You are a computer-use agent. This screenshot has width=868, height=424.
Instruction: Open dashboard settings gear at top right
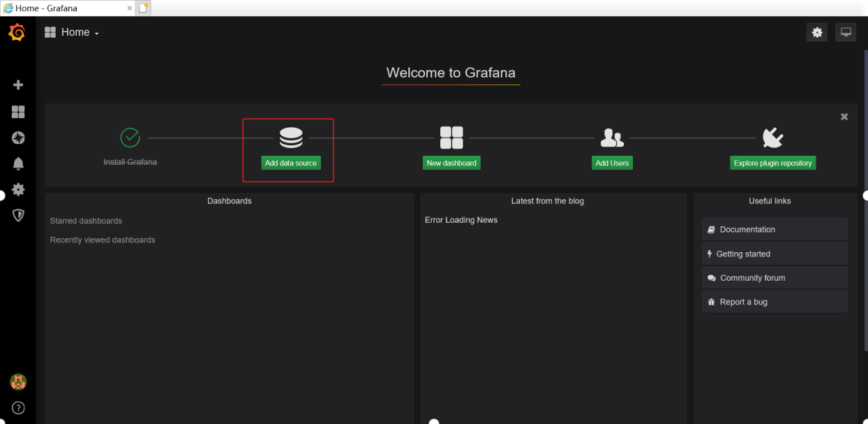817,32
